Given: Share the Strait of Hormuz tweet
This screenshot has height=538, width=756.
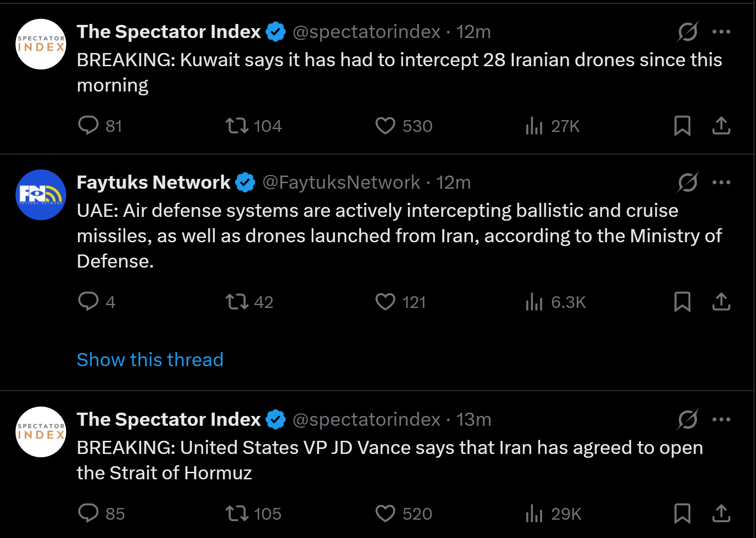Looking at the screenshot, I should (721, 514).
